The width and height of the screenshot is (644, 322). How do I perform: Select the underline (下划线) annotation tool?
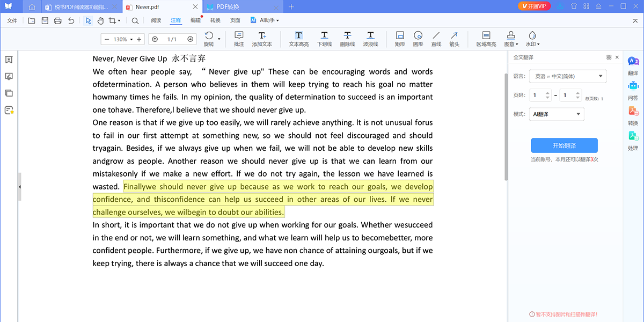[x=324, y=38]
